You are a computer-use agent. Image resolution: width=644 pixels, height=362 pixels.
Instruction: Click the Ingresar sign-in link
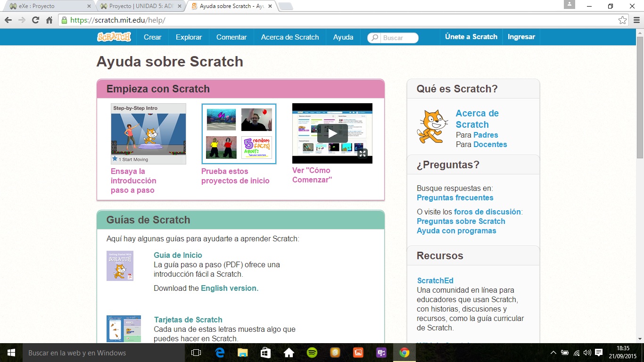point(521,37)
